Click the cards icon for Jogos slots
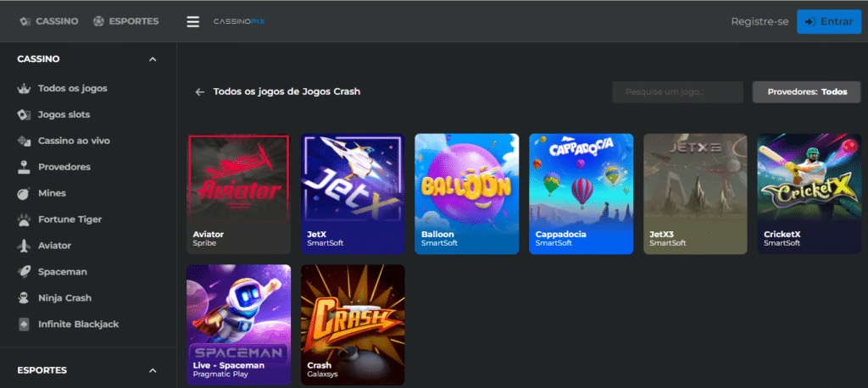The height and width of the screenshot is (388, 868). [24, 114]
